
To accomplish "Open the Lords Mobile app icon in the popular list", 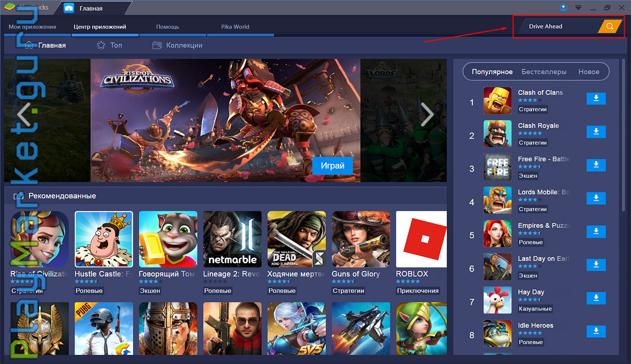I will click(x=498, y=200).
